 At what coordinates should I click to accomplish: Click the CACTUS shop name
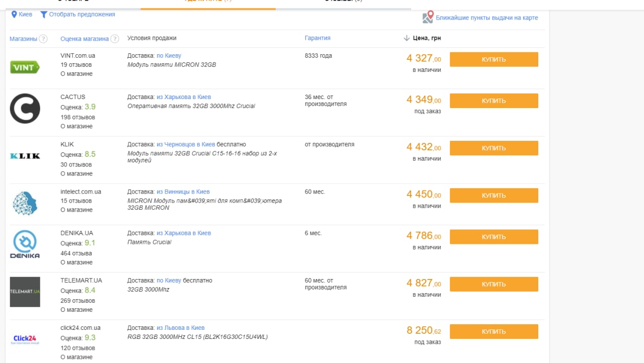tap(73, 97)
